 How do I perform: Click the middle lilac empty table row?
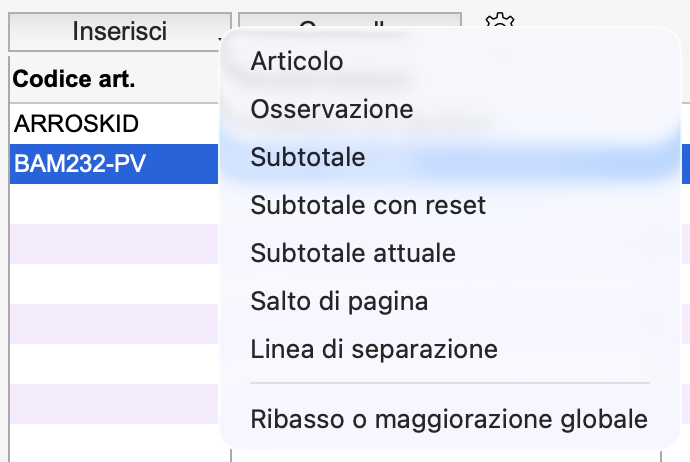click(x=110, y=324)
